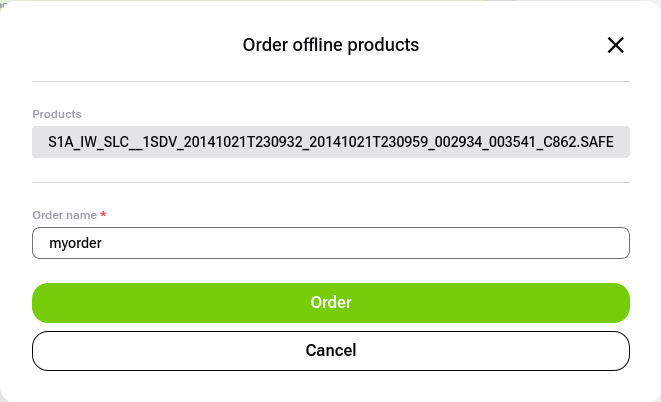Dismiss the dialog using Cancel

tap(331, 350)
